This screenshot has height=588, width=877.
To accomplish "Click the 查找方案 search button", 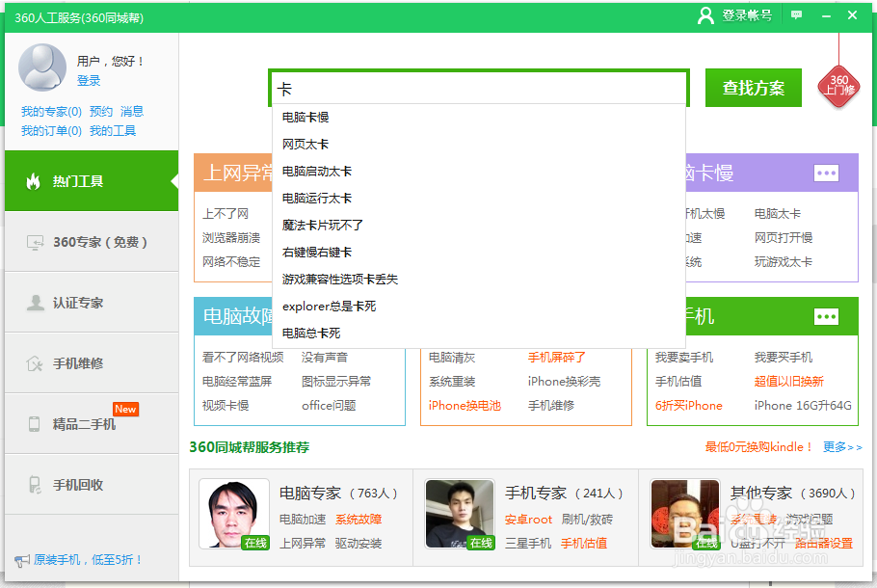I will (754, 88).
